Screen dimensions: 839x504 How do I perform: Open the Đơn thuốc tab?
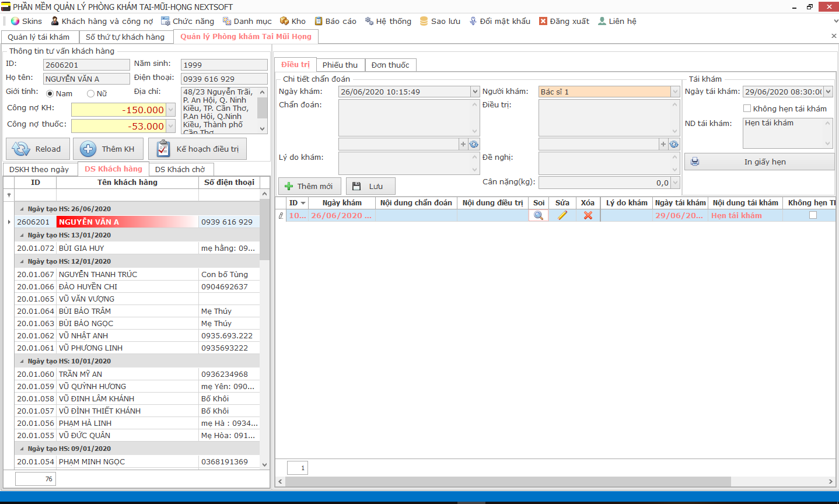tap(390, 65)
